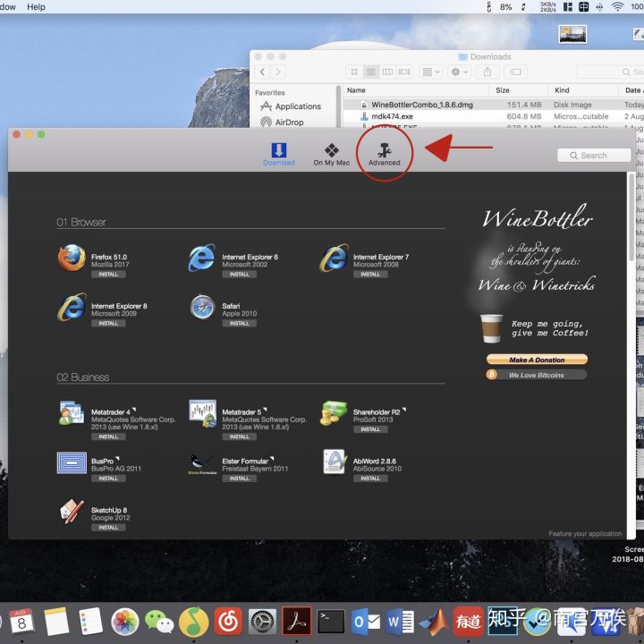
Task: Go forward in the Downloads Finder window
Action: point(278,72)
